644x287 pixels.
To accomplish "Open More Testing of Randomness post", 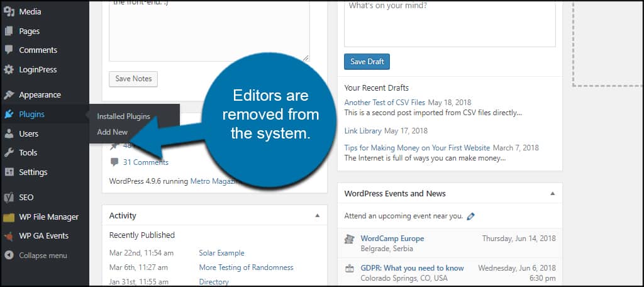I will 246,267.
